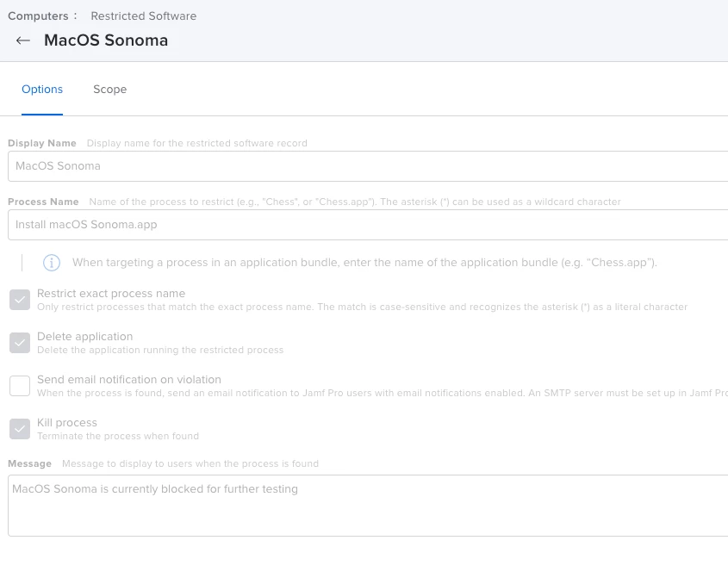The image size is (728, 584).
Task: Click into the Display Name field
Action: 368,166
